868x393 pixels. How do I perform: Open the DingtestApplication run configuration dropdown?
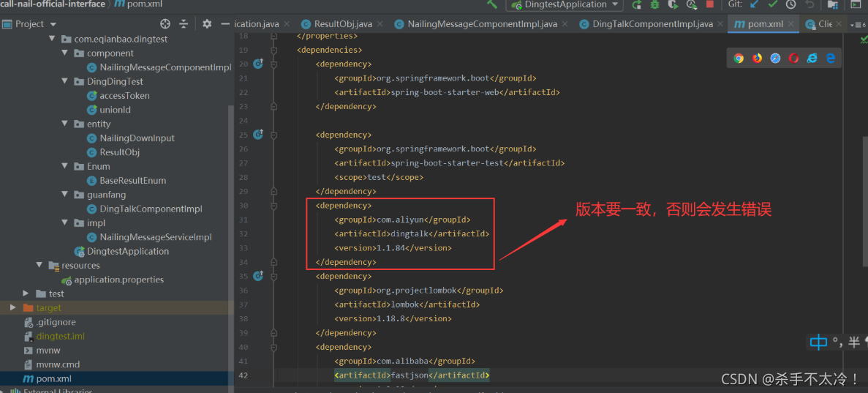point(565,4)
